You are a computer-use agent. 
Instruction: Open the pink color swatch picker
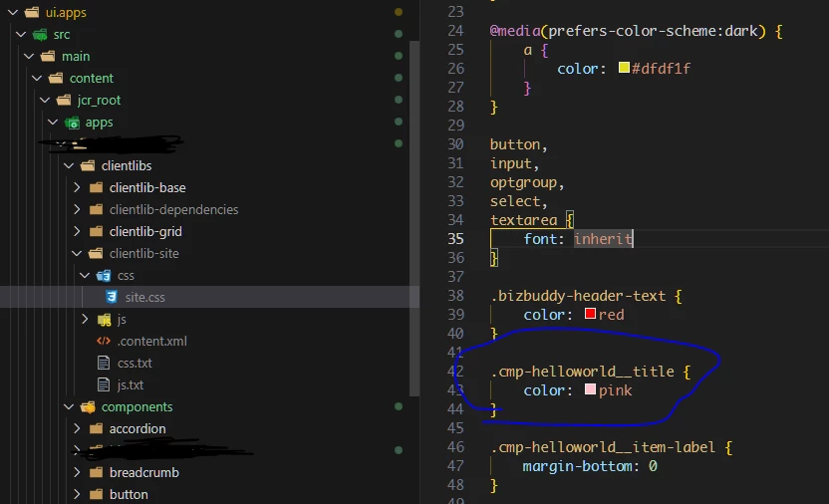[x=590, y=389]
